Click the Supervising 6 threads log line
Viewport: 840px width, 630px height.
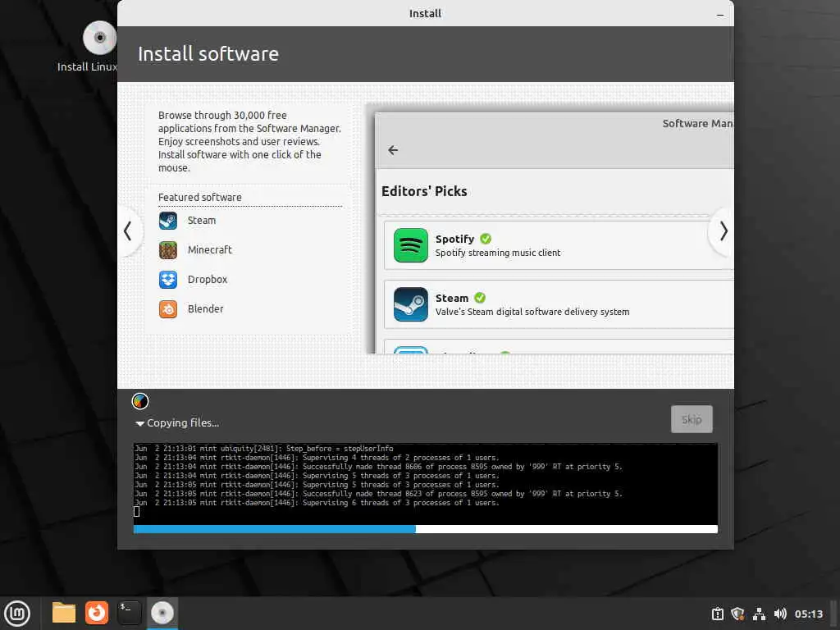(x=317, y=503)
